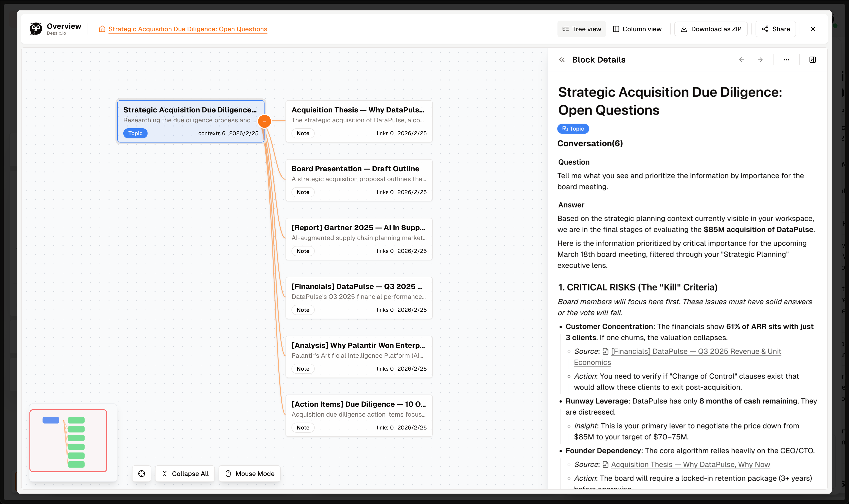Click the owl Overview logo
849x504 pixels.
36,29
